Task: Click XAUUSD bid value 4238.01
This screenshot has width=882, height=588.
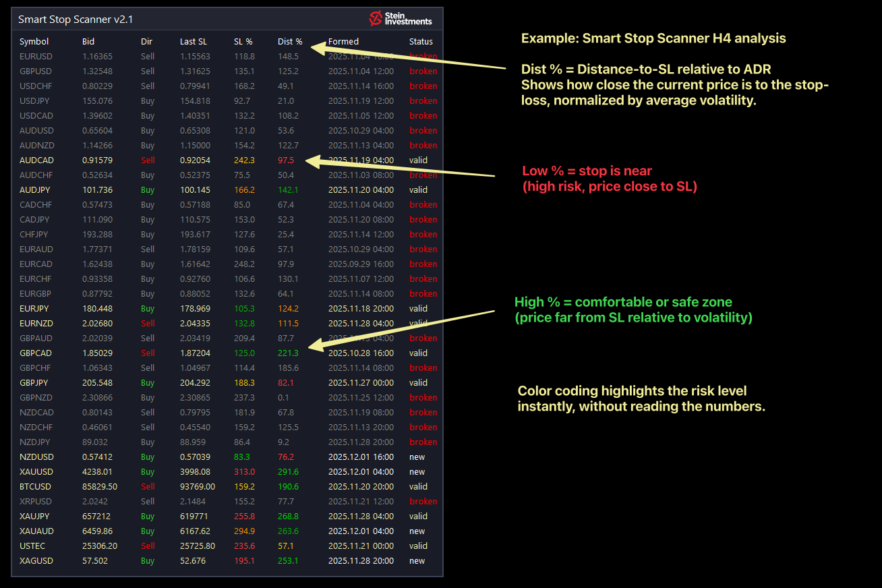Action: coord(97,472)
